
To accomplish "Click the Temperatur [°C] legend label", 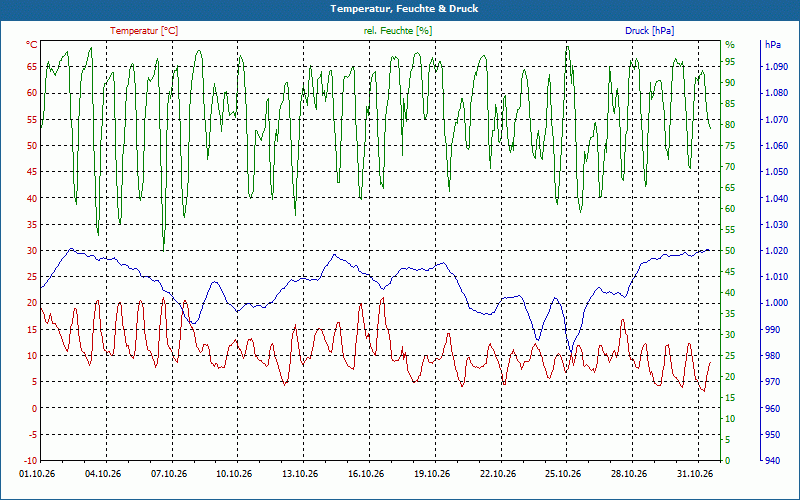I will point(144,31).
